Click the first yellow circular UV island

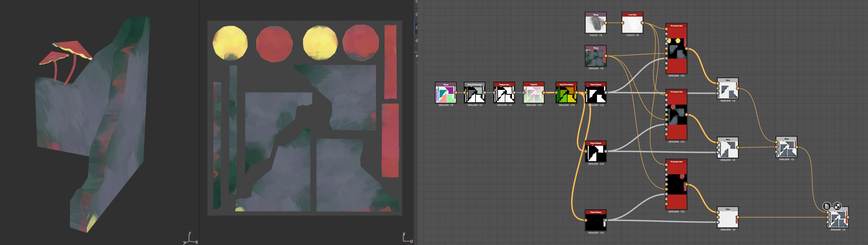click(230, 43)
